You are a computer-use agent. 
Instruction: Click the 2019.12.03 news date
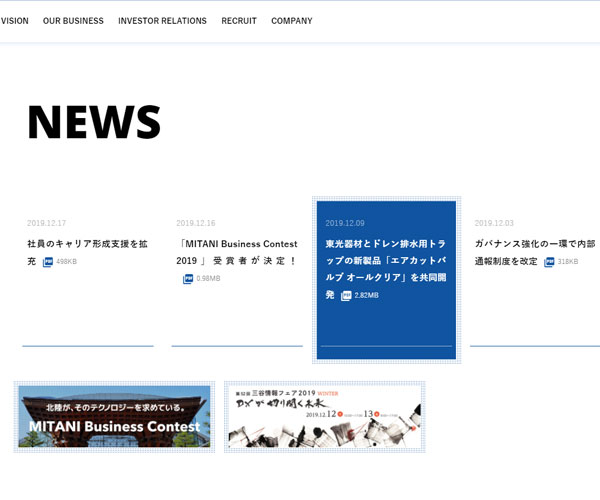point(494,223)
